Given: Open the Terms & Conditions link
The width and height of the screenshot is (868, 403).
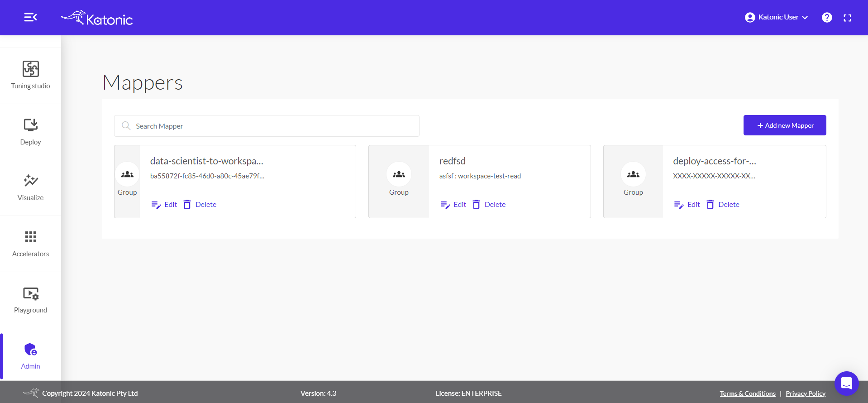Looking at the screenshot, I should point(748,393).
